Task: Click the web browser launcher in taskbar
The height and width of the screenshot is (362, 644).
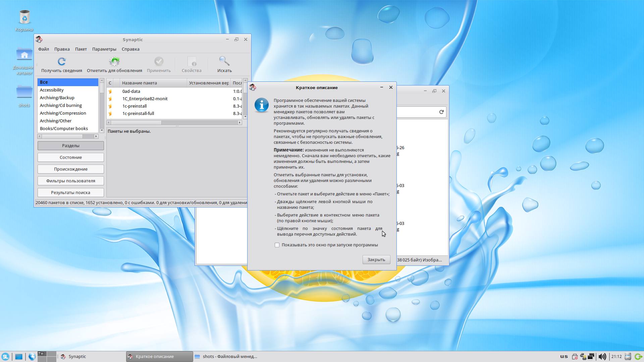Action: [x=32, y=357]
